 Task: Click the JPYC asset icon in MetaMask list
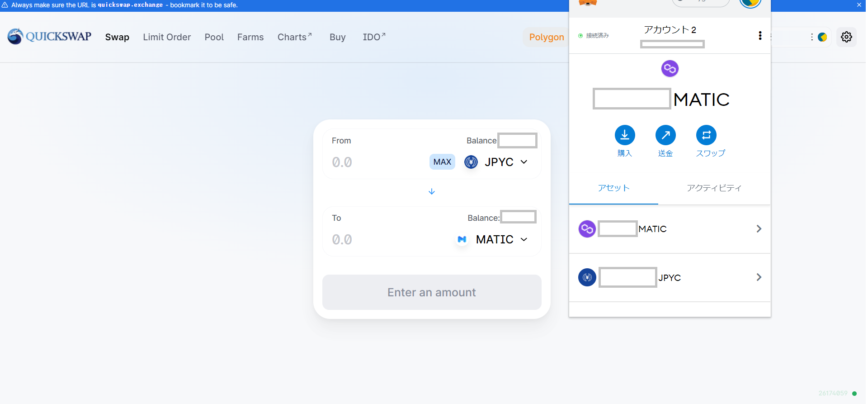pos(587,277)
